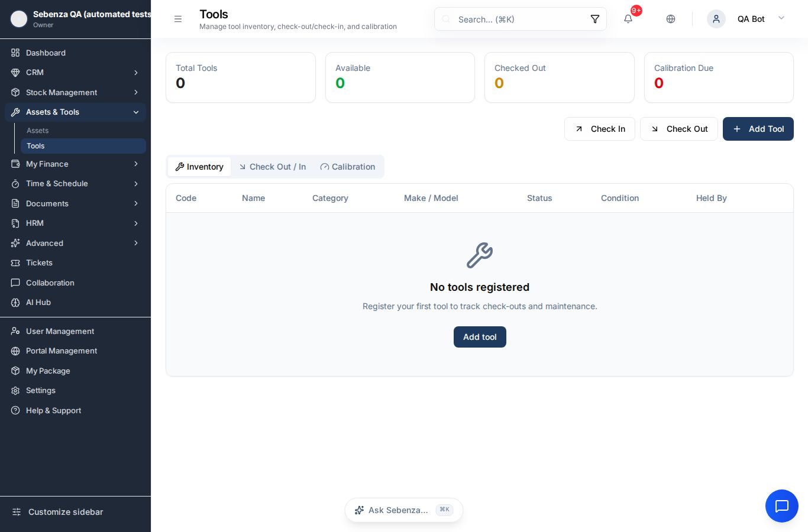Screen dimensions: 808x532
Task: Click the Check In button
Action: tap(600, 129)
